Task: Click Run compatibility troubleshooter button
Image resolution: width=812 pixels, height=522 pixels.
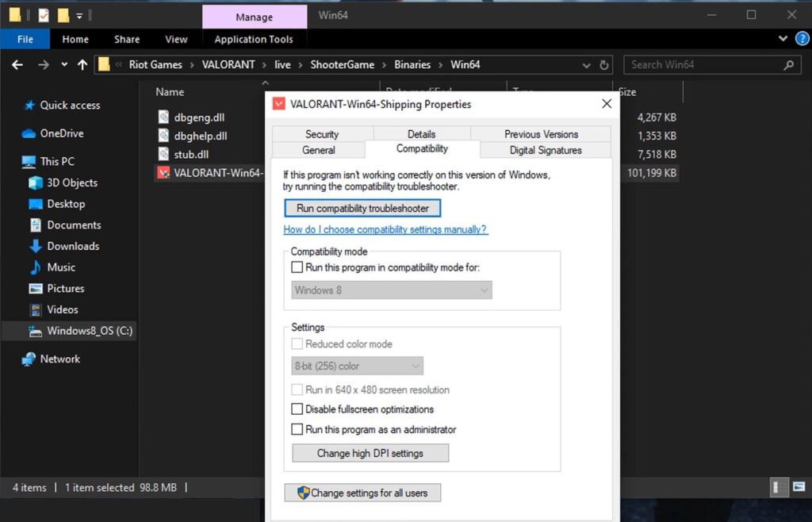Action: 362,208
